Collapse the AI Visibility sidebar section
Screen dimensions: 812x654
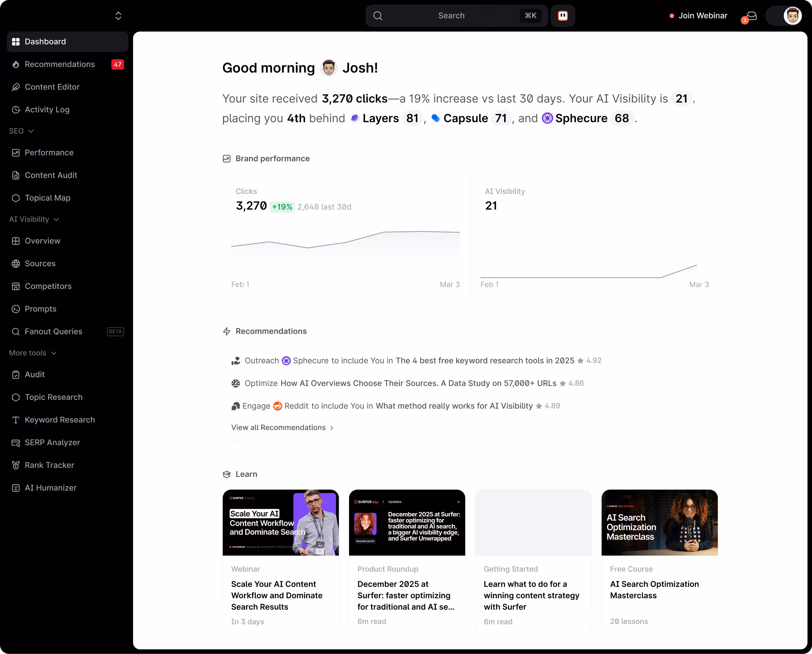34,219
